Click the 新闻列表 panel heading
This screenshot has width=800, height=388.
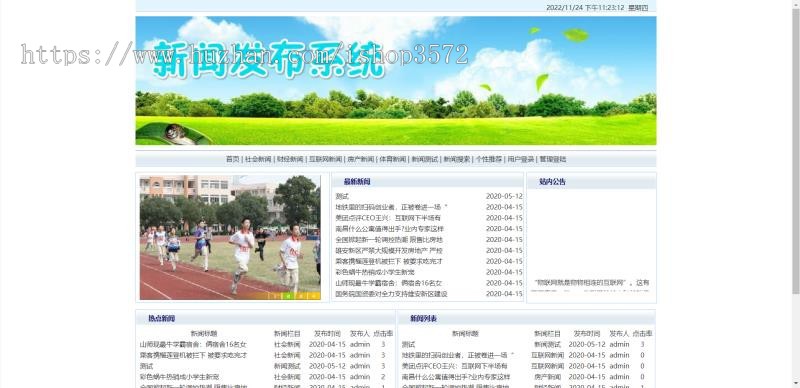point(423,319)
